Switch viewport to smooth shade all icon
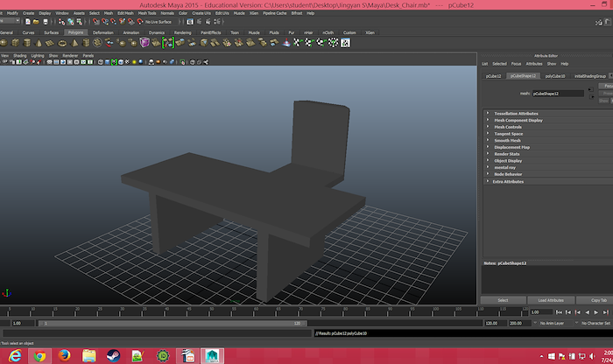The height and width of the screenshot is (364, 613). click(107, 62)
